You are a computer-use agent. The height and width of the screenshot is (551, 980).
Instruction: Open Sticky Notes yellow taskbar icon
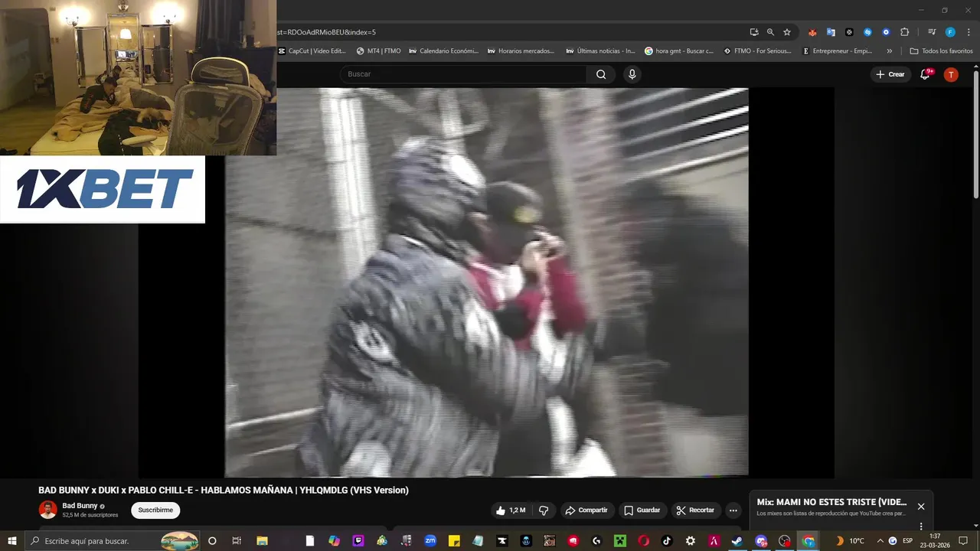tap(454, 541)
